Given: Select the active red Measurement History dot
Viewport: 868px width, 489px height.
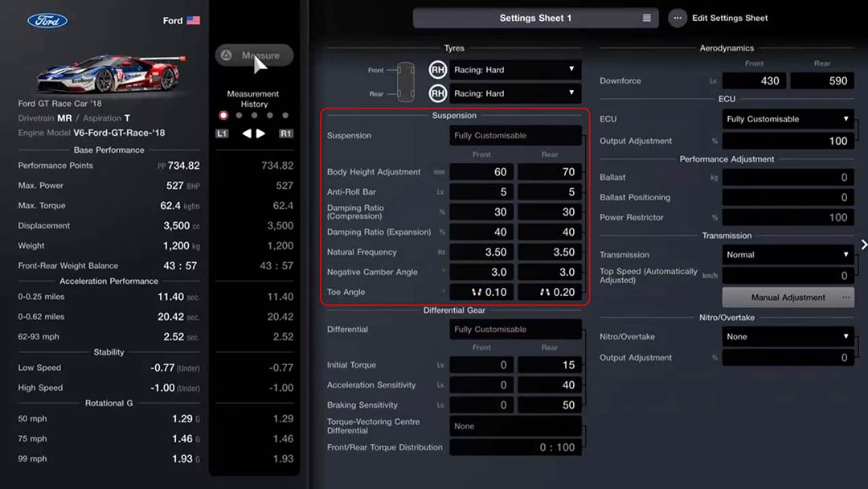Looking at the screenshot, I should (223, 114).
